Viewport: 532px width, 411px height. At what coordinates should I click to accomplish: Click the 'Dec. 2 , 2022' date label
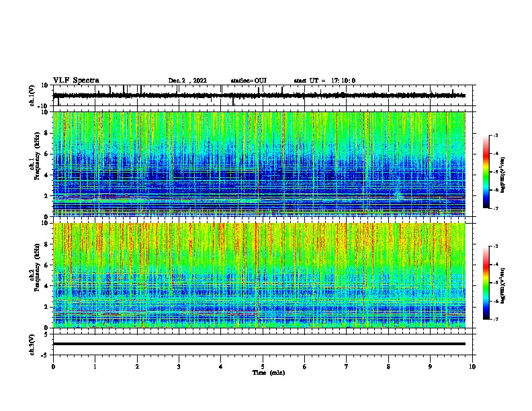click(x=187, y=81)
